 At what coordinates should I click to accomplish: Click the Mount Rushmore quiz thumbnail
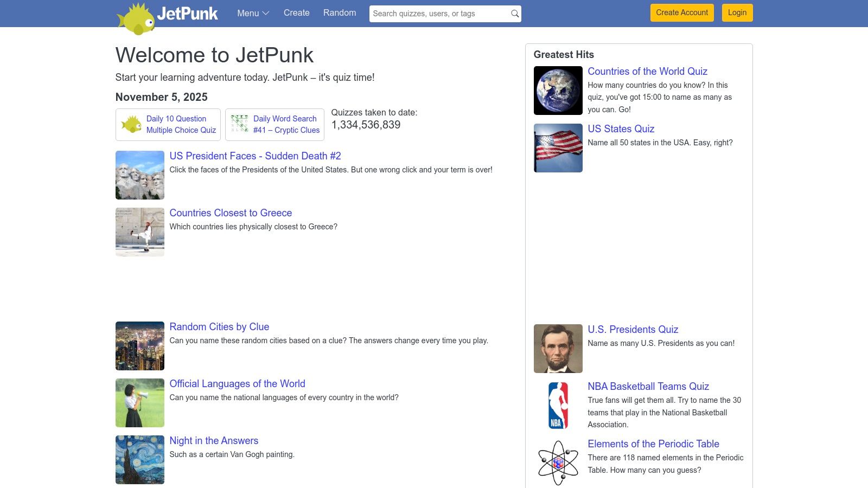(139, 175)
